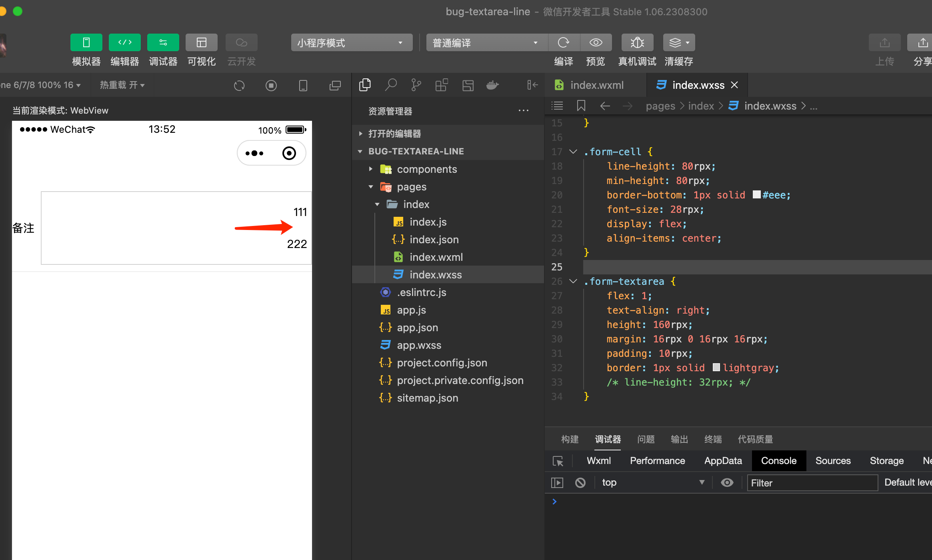
Task: Open index.wxml in file tree
Action: pos(448,257)
